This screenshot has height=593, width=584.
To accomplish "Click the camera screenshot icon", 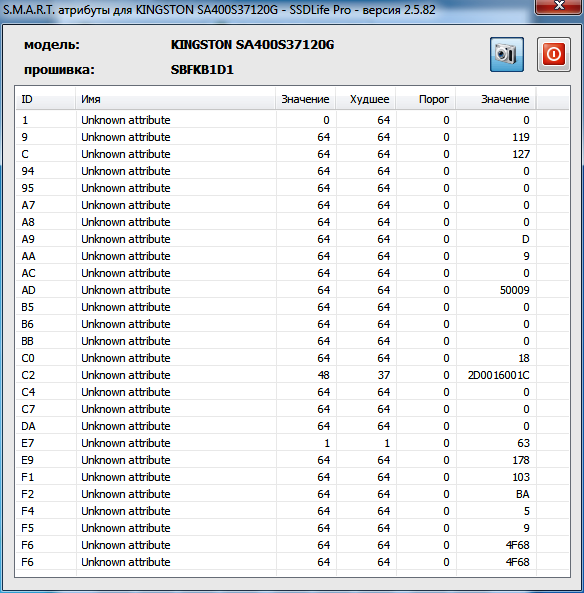I will pos(506,54).
